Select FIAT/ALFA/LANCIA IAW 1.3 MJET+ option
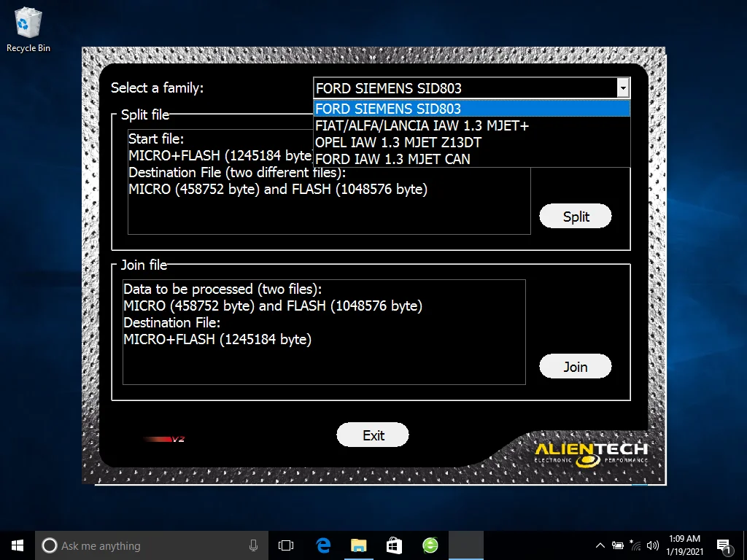The image size is (747, 560). click(x=472, y=125)
